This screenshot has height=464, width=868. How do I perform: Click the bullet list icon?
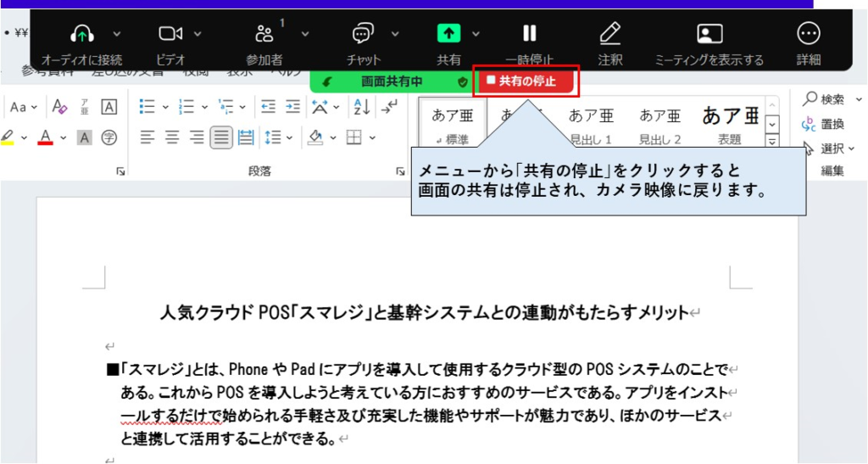[x=147, y=106]
